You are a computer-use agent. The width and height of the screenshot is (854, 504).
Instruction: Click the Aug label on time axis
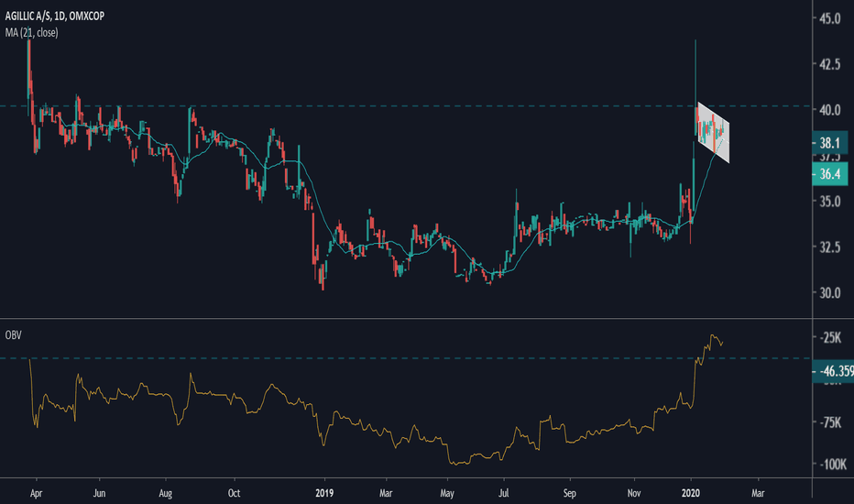(x=165, y=493)
